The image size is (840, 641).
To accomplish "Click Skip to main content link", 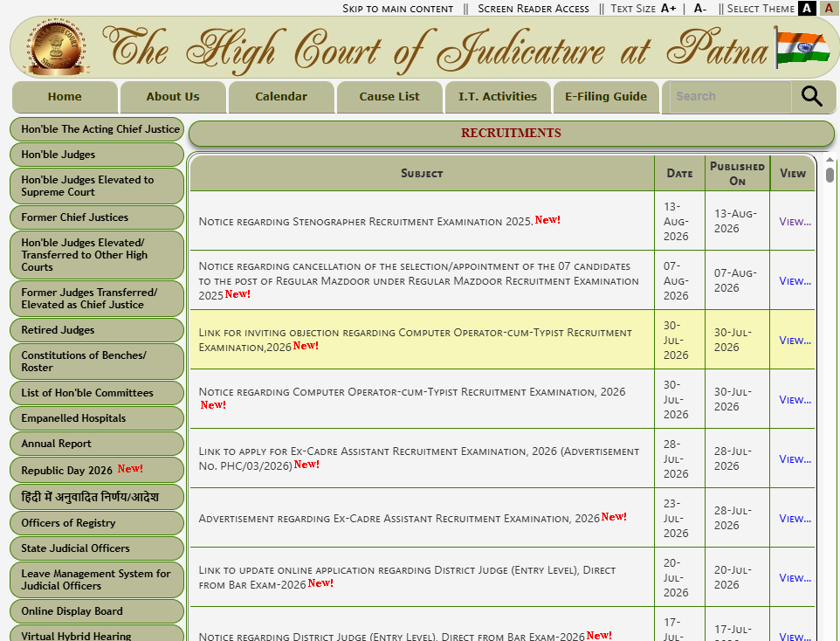I will (397, 9).
